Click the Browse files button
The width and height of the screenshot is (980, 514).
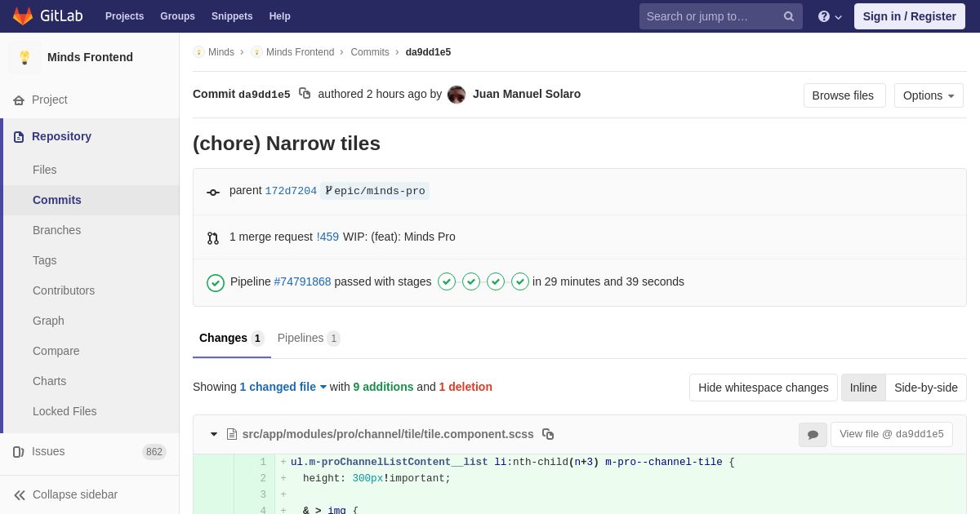[844, 95]
